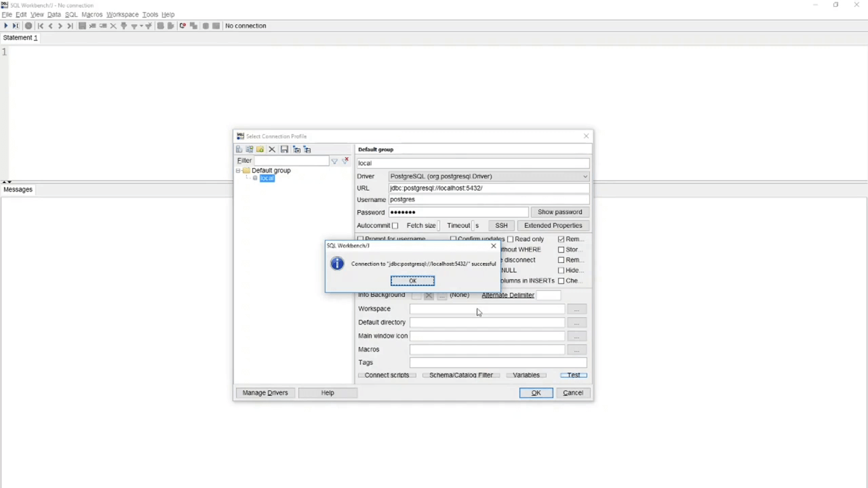Click the Previous statement arrow toolbar icon

pos(50,26)
